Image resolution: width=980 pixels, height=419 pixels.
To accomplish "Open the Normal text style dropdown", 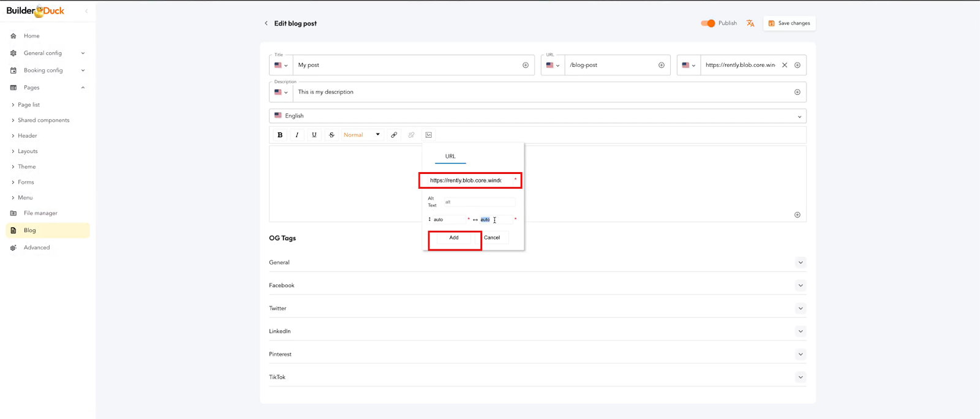I will (x=361, y=135).
